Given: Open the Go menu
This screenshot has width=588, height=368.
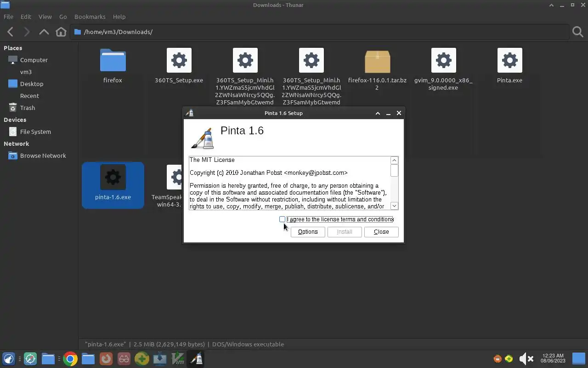Looking at the screenshot, I should [63, 17].
